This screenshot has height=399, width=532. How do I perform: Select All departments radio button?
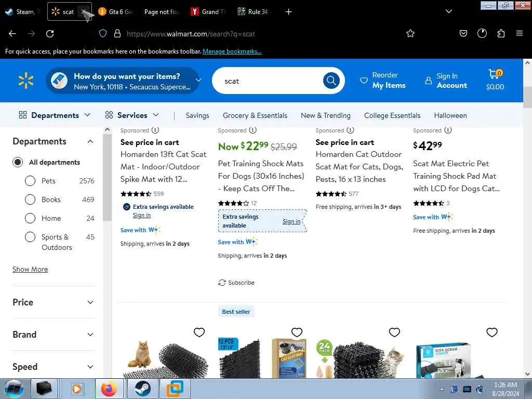18,162
